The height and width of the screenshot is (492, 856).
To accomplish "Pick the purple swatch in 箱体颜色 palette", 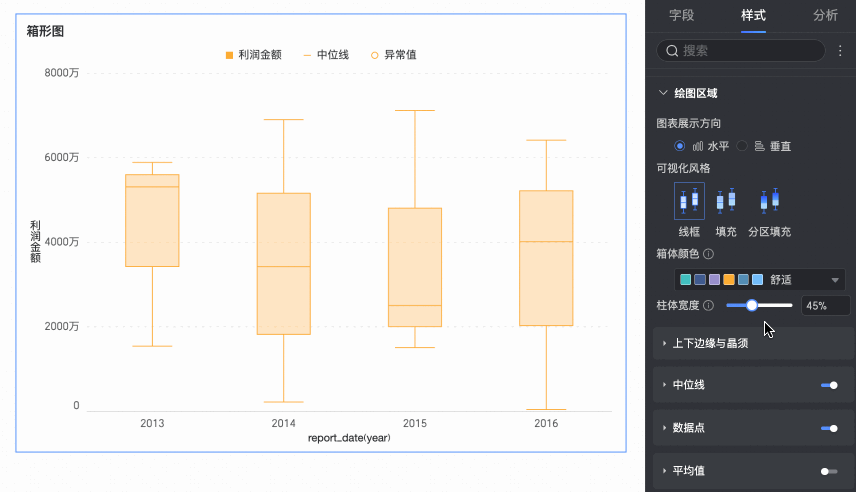I will pyautogui.click(x=714, y=280).
